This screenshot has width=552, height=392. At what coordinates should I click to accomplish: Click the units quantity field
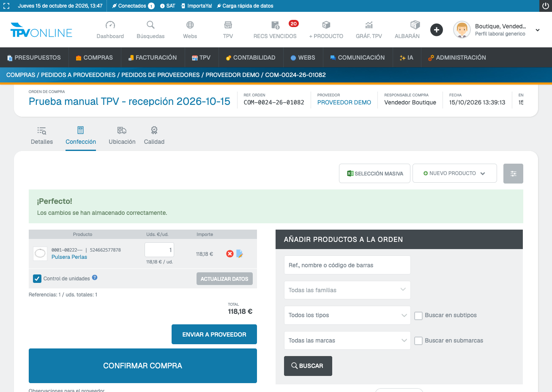tap(159, 250)
